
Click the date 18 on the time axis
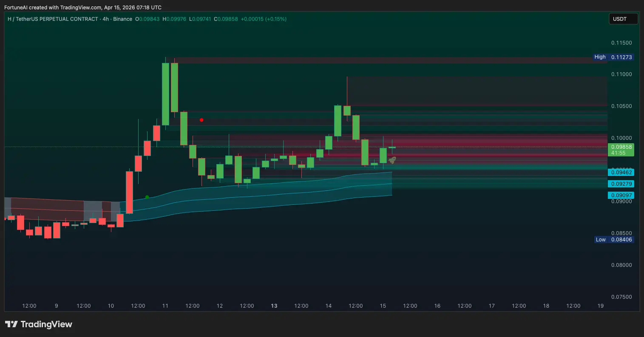(x=546, y=306)
